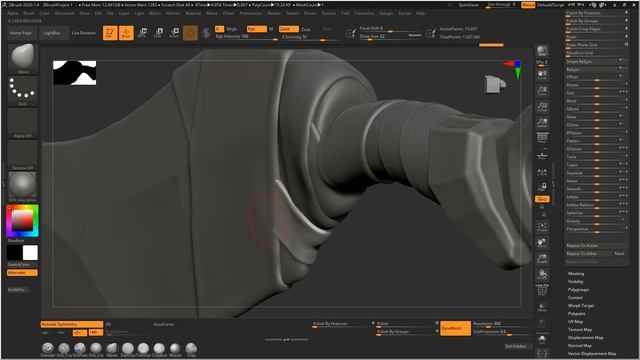Expand the UV Map section
Image resolution: width=640 pixels, height=360 pixels.
(576, 322)
